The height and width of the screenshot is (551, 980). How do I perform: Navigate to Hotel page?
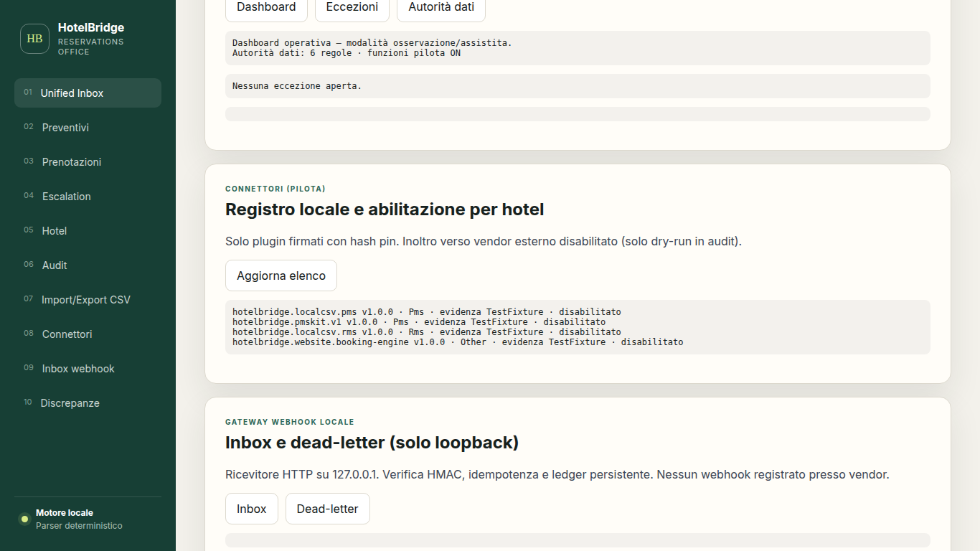tap(88, 231)
